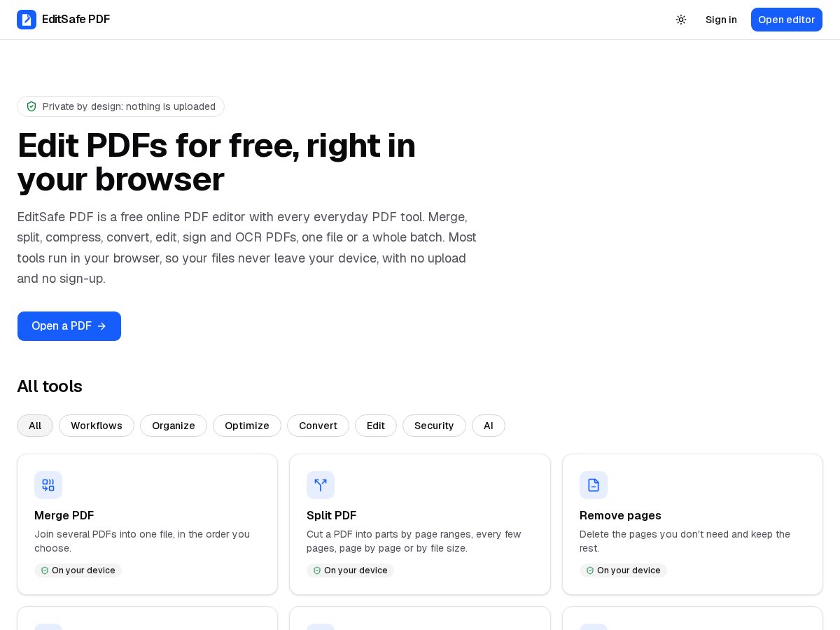Viewport: 840px width, 630px height.
Task: Click the Merge PDF tool icon
Action: [48, 485]
